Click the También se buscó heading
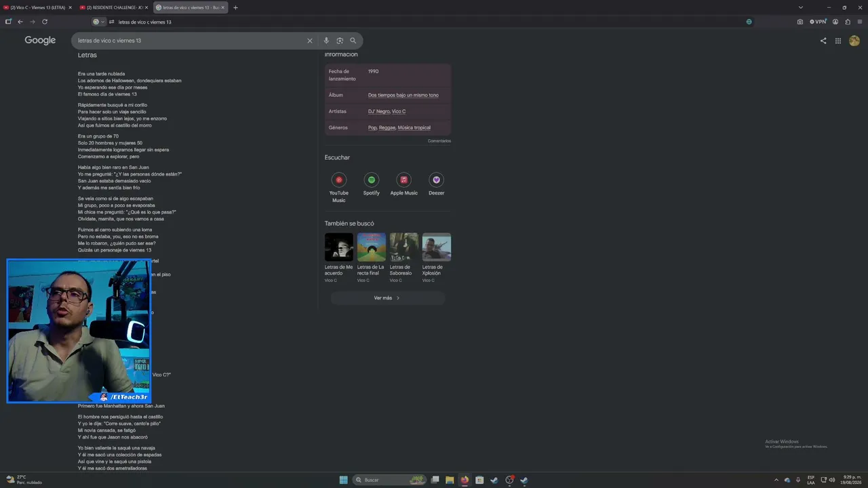Image resolution: width=868 pixels, height=488 pixels. tap(349, 223)
